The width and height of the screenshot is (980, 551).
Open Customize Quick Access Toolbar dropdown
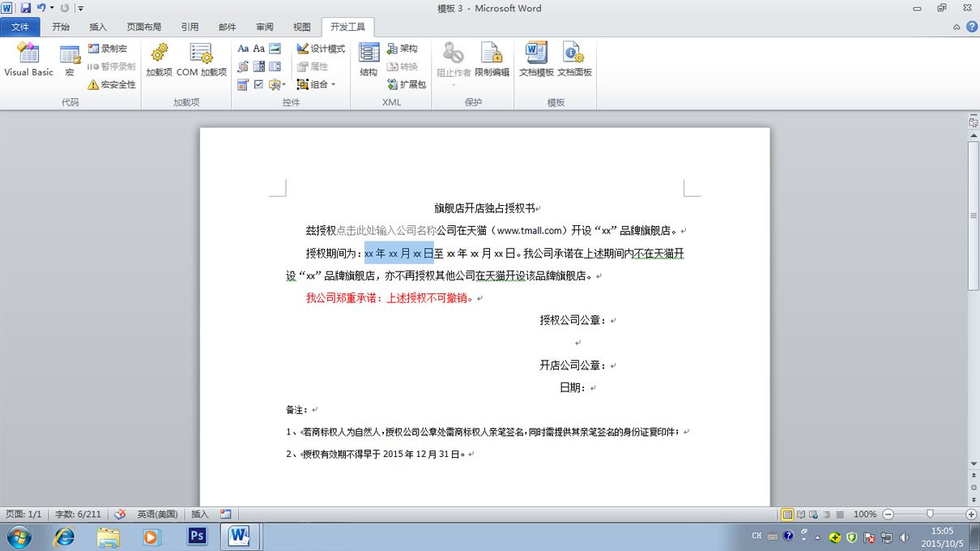(x=81, y=8)
